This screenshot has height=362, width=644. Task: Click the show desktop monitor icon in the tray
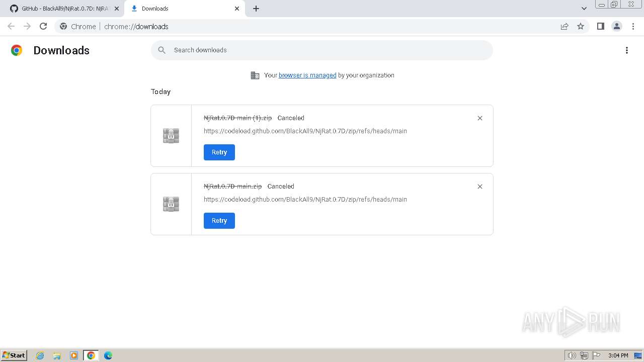638,355
